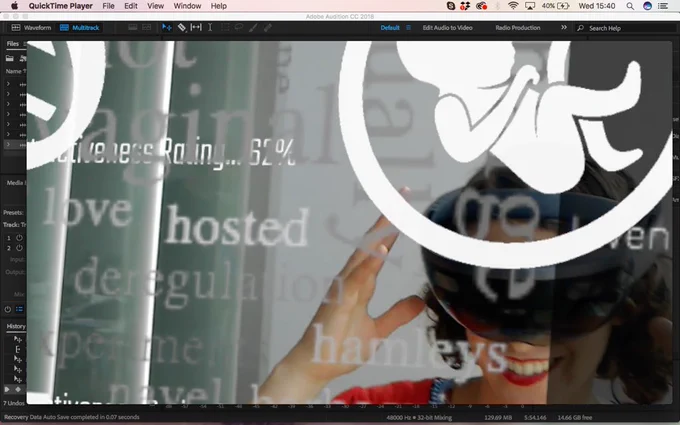Open the Apple menu
The width and height of the screenshot is (680, 425).
point(14,6)
